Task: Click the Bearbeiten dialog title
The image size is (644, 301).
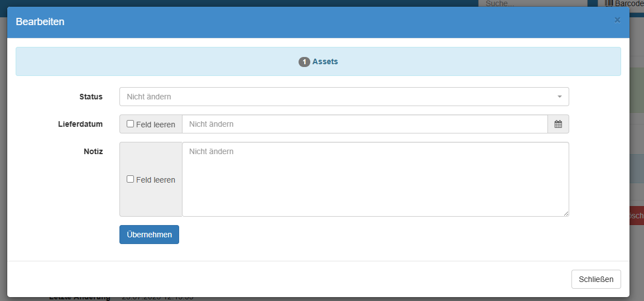Action: pyautogui.click(x=40, y=22)
